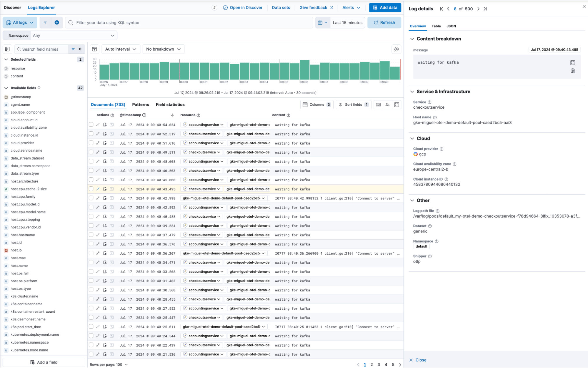Click the filter add icon next to All logs
588x368 pixels.
(56, 23)
